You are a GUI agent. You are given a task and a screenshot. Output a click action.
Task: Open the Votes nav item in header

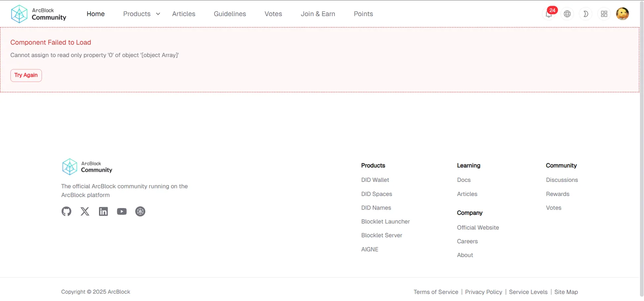click(273, 14)
